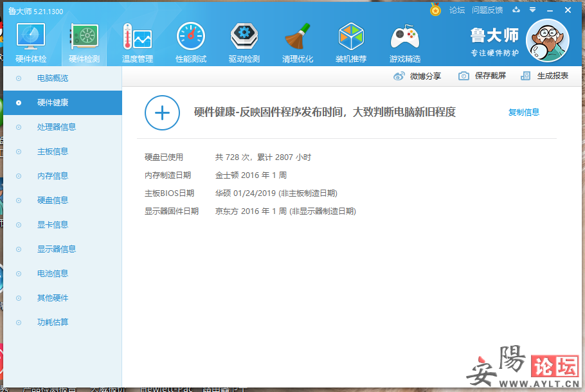Open 清理优化 cleanup broom icon
585x392 pixels.
click(298, 43)
